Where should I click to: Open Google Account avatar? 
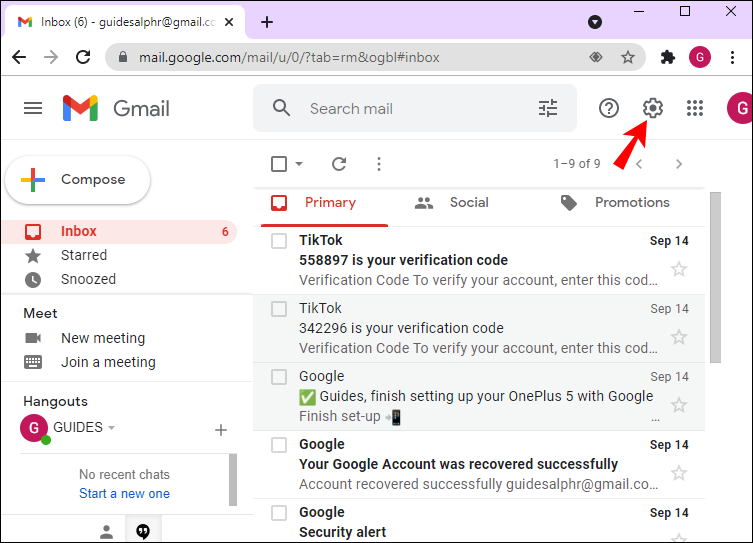(x=740, y=108)
